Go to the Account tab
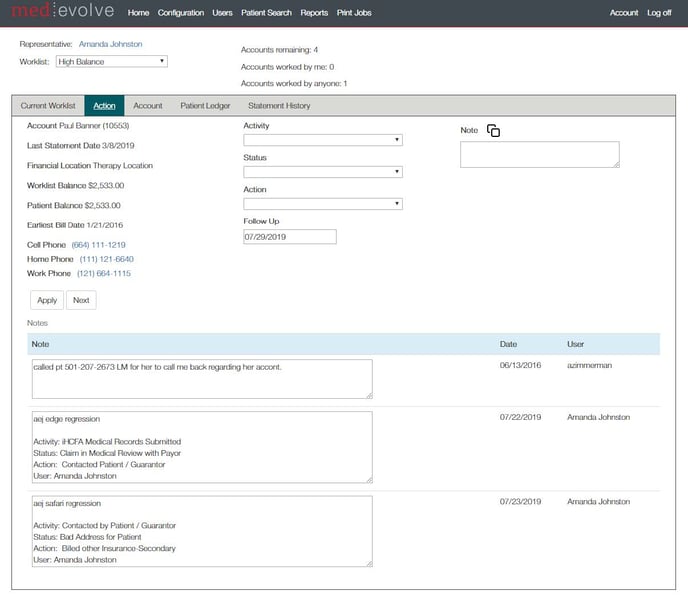 pyautogui.click(x=148, y=106)
